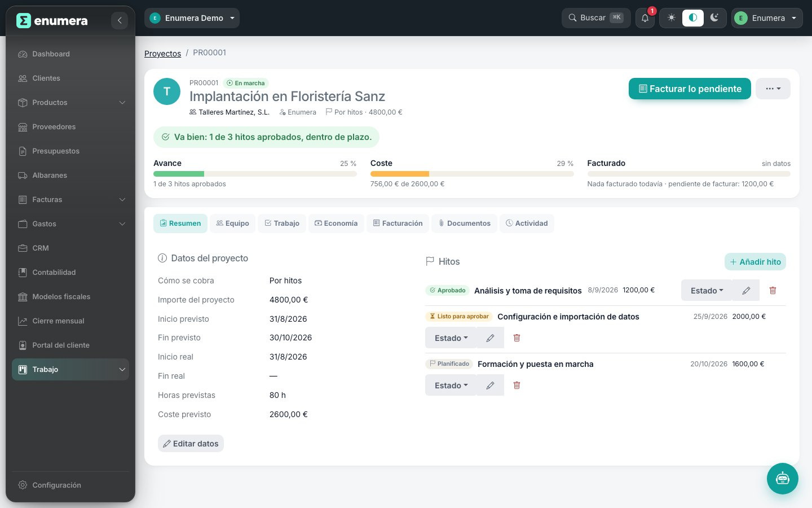Viewport: 812px width, 508px height.
Task: Collapse the sidebar with the chevron button
Action: pyautogui.click(x=119, y=20)
